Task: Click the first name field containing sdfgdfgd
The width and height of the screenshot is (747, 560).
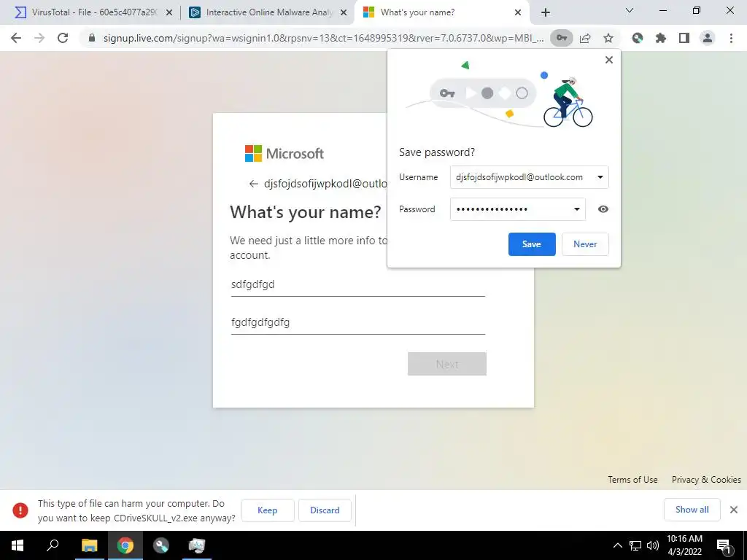Action: (357, 285)
